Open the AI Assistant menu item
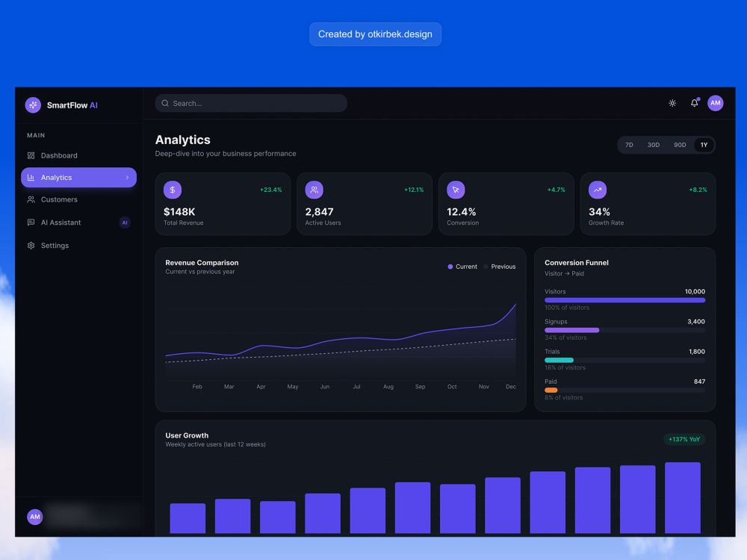The height and width of the screenshot is (560, 747). click(x=78, y=223)
